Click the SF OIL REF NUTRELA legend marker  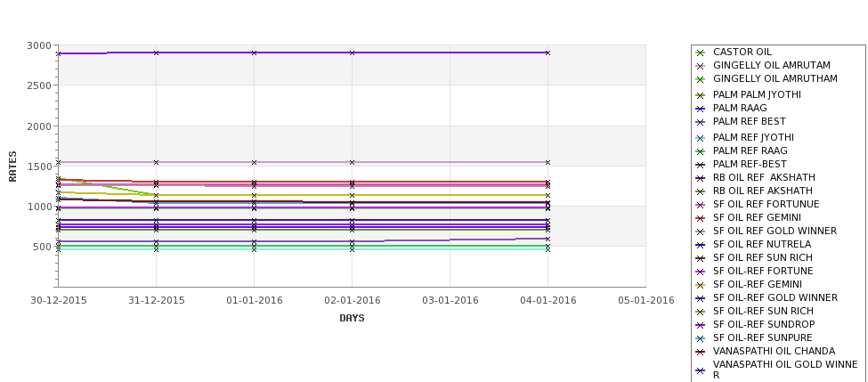pos(700,245)
